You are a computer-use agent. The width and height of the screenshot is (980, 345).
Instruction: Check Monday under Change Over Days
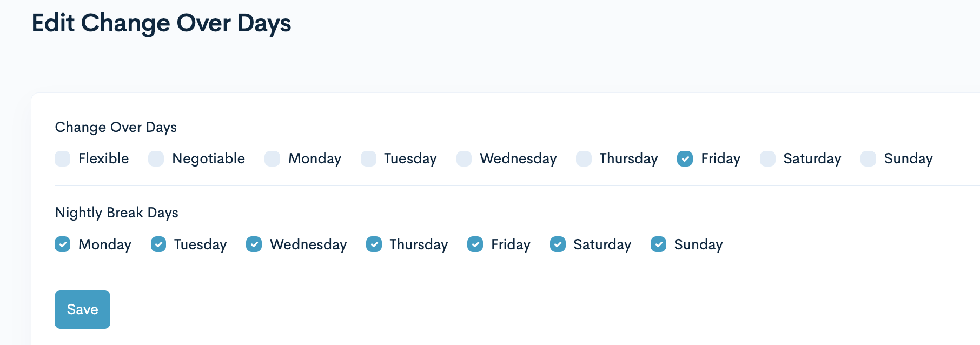click(x=273, y=158)
